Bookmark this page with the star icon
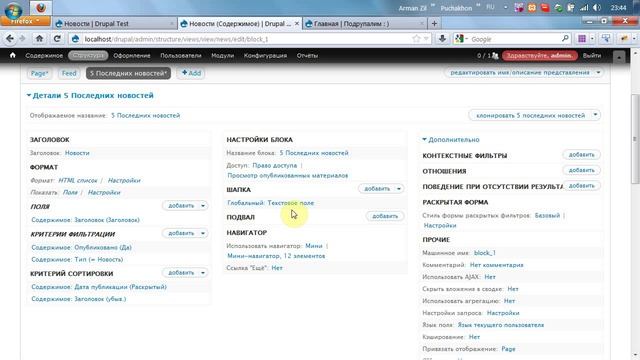This screenshot has height=360, width=640. [x=416, y=39]
